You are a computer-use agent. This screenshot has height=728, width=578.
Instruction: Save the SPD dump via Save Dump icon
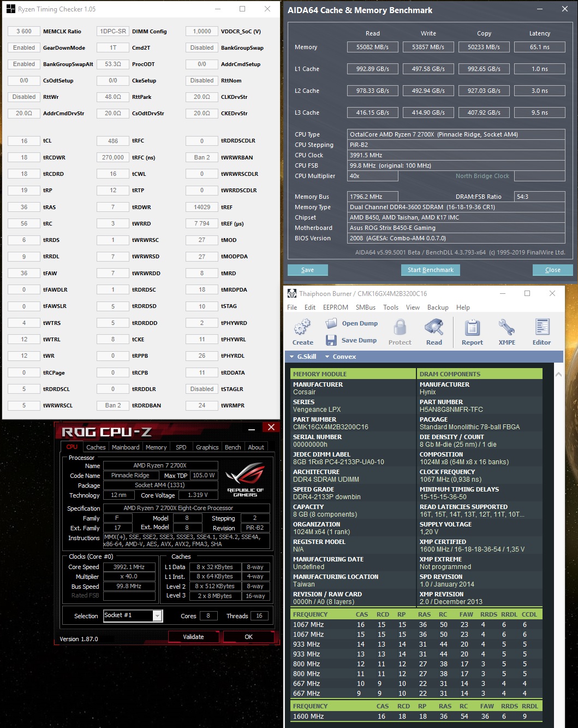tap(331, 340)
